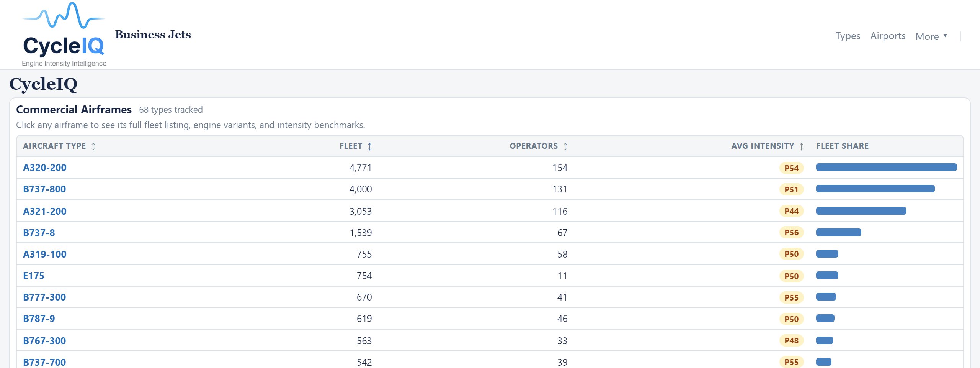
Task: Open the B737-800 airframe link
Action: click(x=44, y=189)
